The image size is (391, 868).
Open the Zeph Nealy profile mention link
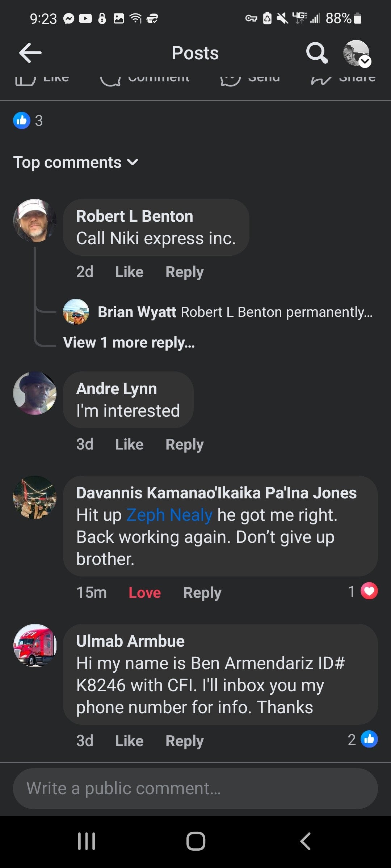pos(169,515)
